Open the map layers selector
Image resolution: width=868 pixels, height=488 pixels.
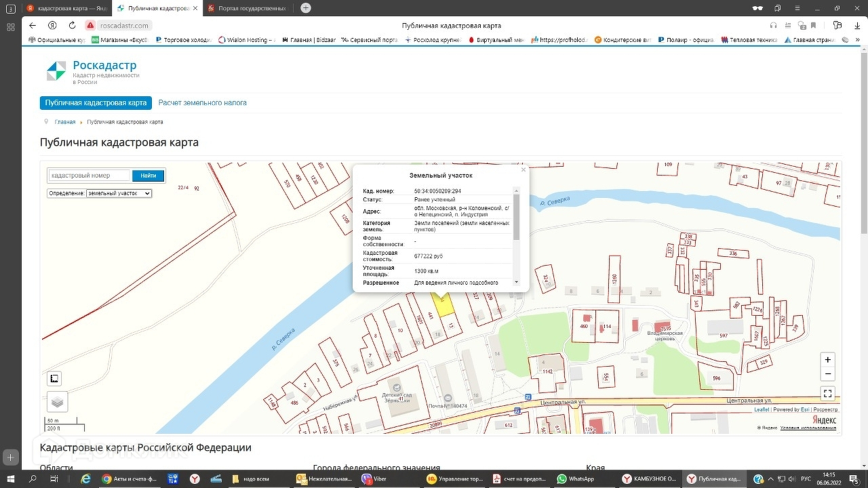(x=58, y=402)
